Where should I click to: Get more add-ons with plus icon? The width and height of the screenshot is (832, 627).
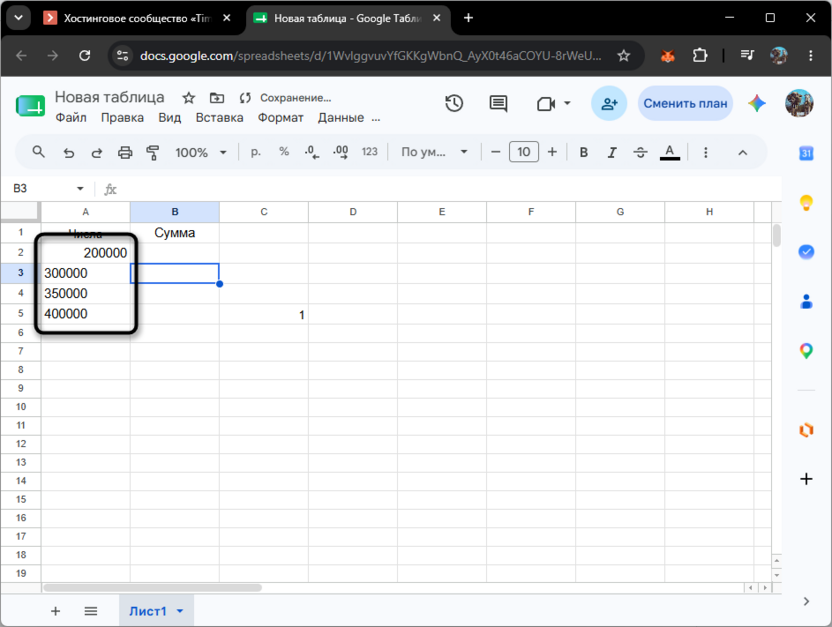806,479
